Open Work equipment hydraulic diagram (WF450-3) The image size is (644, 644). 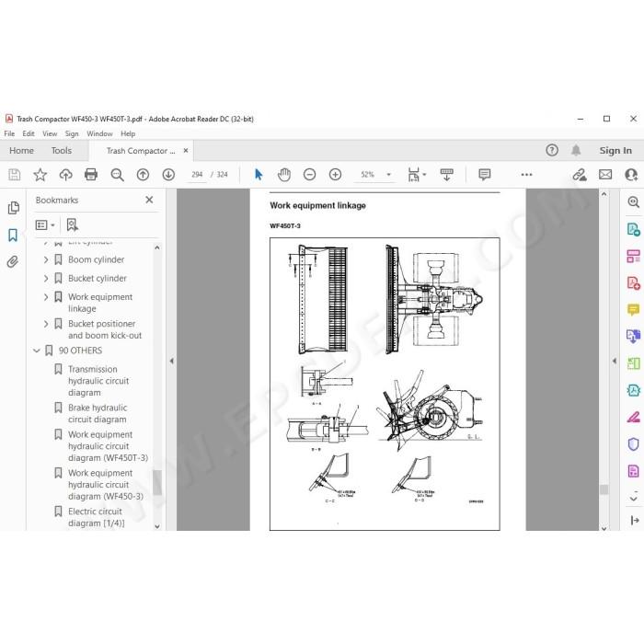(x=106, y=485)
